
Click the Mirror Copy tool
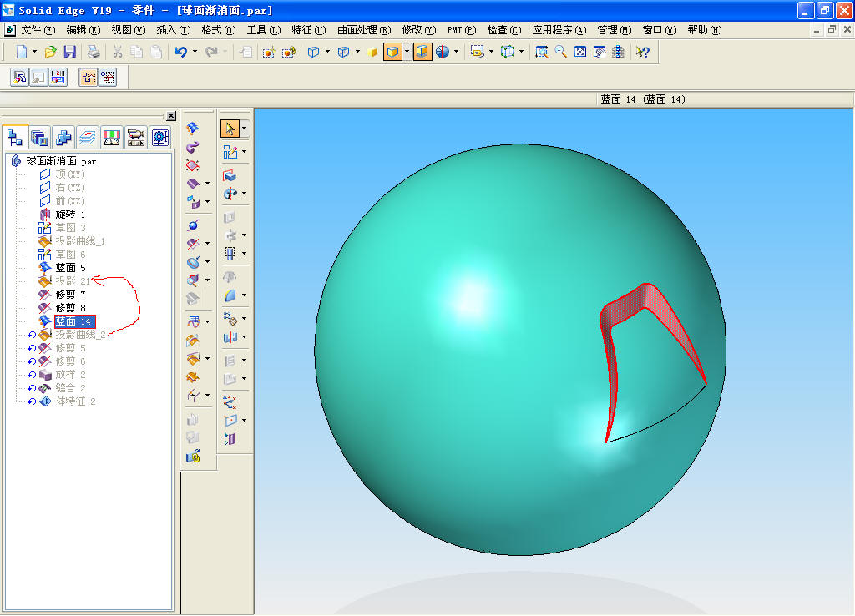tap(230, 337)
